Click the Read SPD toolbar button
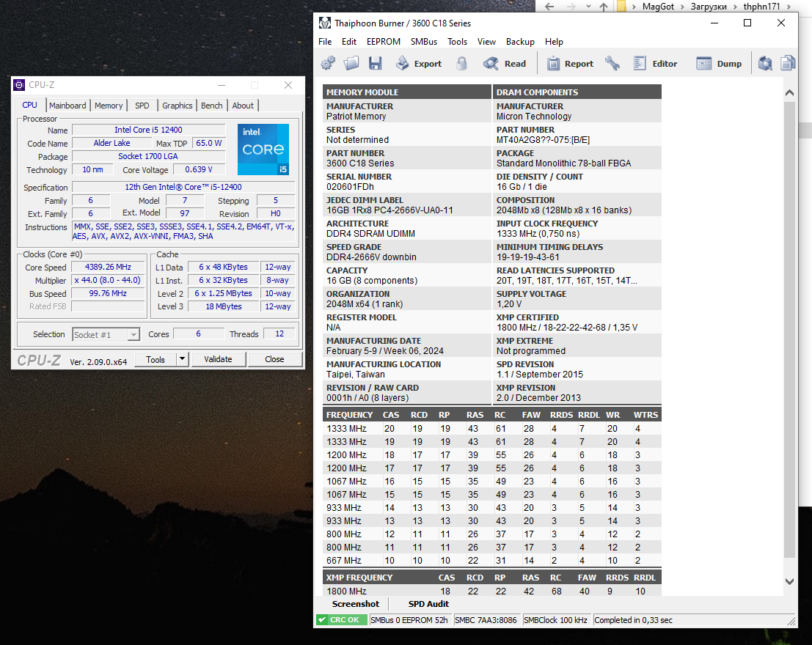This screenshot has height=645, width=812. pos(504,63)
